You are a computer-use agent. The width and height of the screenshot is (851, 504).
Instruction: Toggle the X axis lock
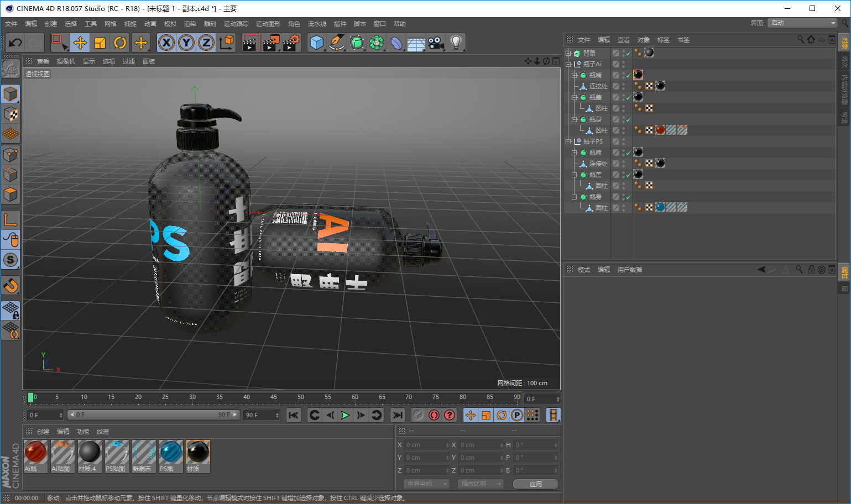pyautogui.click(x=166, y=43)
